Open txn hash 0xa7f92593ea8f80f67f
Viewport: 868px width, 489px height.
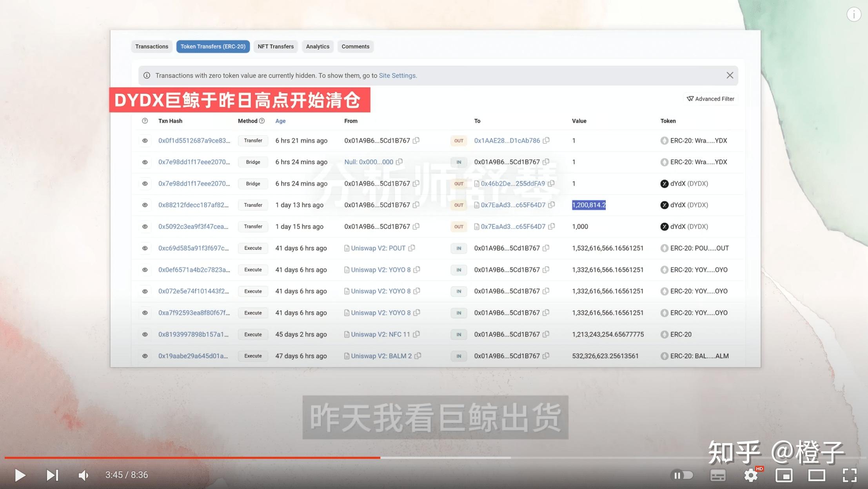194,313
